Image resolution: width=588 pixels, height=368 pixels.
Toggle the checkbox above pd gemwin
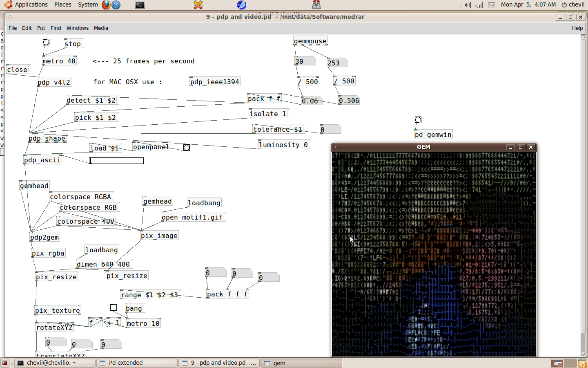418,120
